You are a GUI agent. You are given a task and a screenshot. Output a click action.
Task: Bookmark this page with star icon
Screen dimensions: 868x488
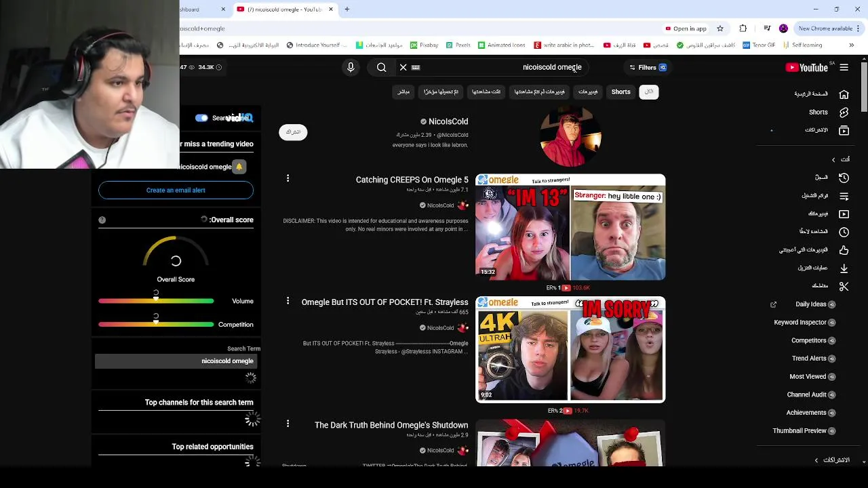[x=720, y=28]
